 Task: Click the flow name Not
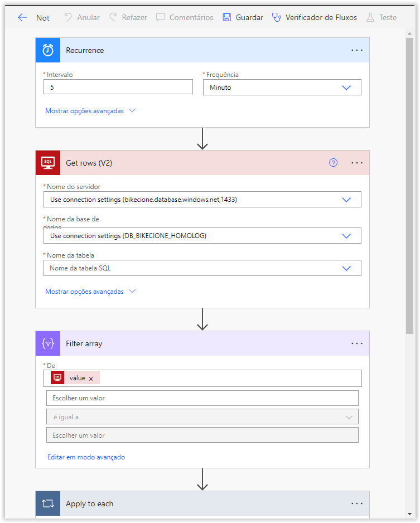pyautogui.click(x=43, y=18)
